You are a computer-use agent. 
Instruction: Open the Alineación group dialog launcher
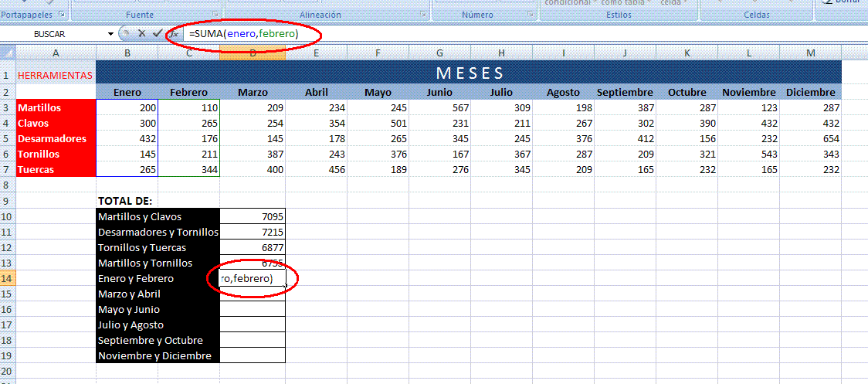423,15
